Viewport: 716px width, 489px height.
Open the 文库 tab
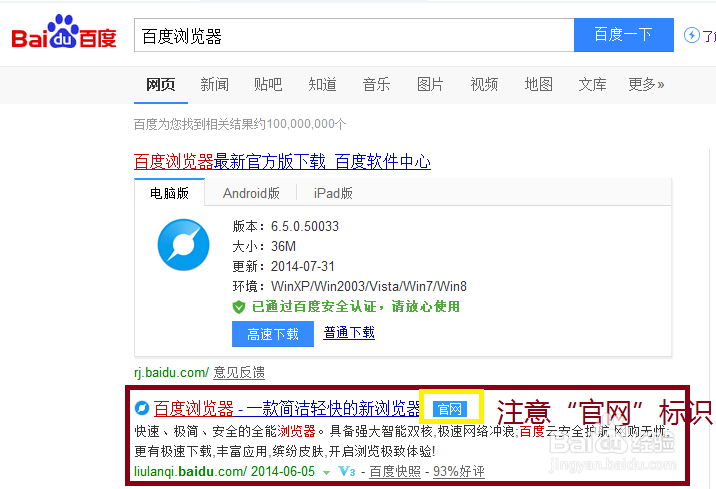592,84
